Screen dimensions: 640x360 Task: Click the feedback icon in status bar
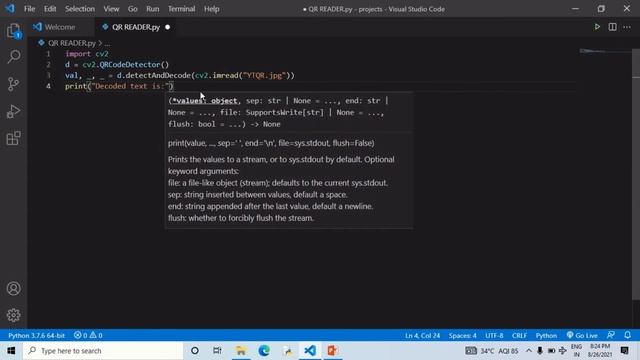(611, 336)
